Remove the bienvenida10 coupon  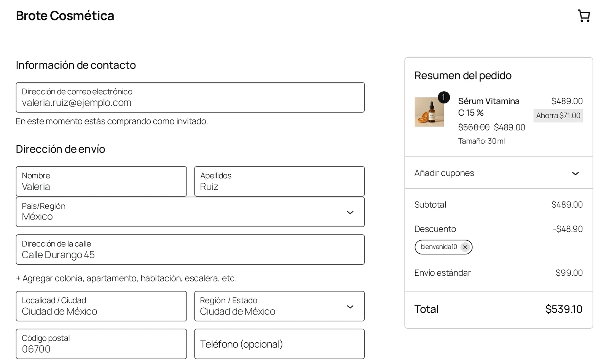point(465,247)
